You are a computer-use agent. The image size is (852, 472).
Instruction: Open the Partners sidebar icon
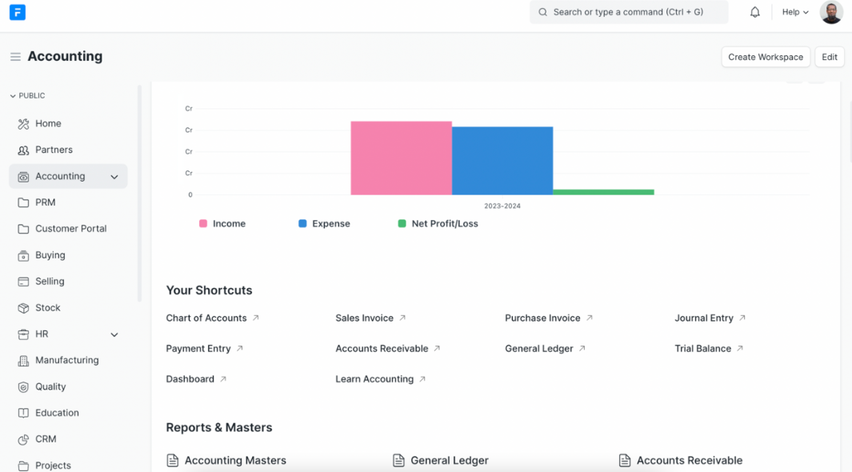click(x=23, y=150)
